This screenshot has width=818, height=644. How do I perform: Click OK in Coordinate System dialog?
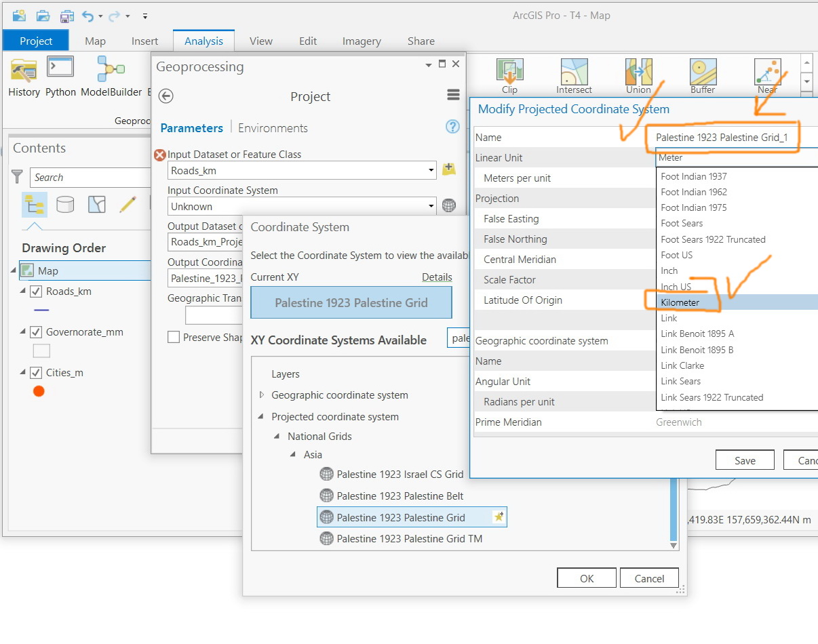click(x=587, y=578)
